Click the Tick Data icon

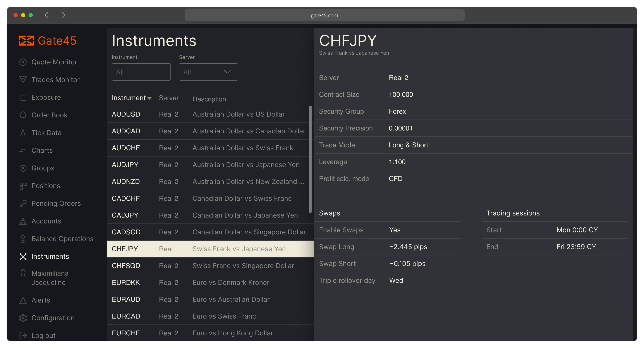point(23,133)
